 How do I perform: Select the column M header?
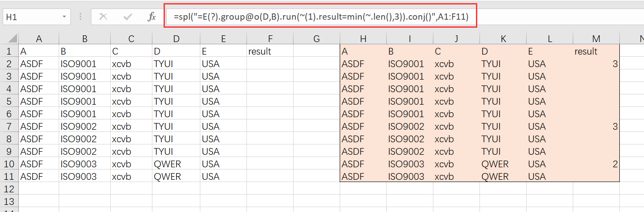[x=596, y=39]
